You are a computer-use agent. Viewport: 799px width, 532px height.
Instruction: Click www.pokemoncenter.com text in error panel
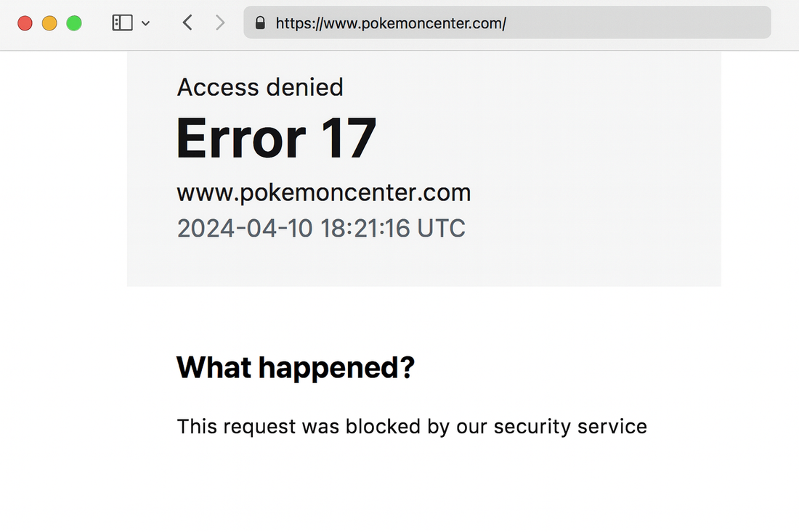[x=324, y=193]
